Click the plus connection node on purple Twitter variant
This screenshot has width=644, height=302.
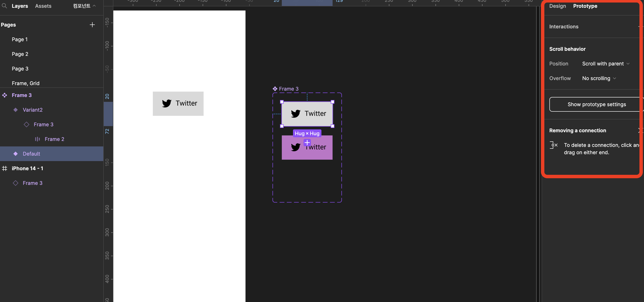tap(307, 142)
